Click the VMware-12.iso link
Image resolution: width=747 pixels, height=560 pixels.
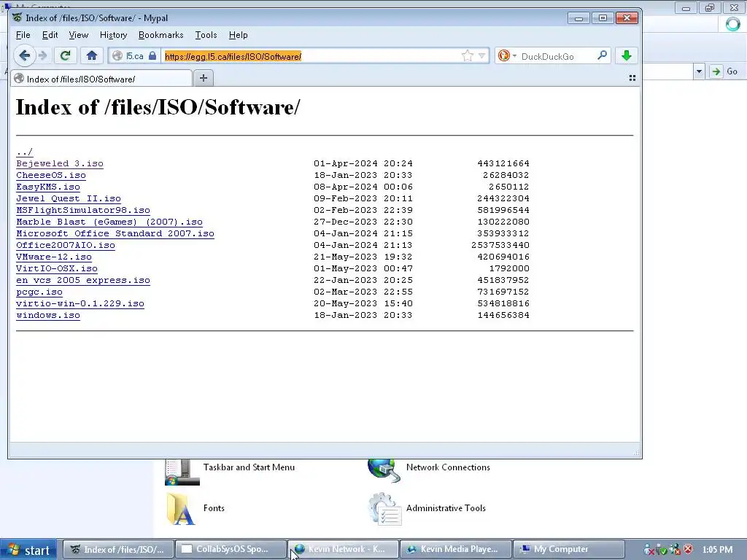coord(54,257)
